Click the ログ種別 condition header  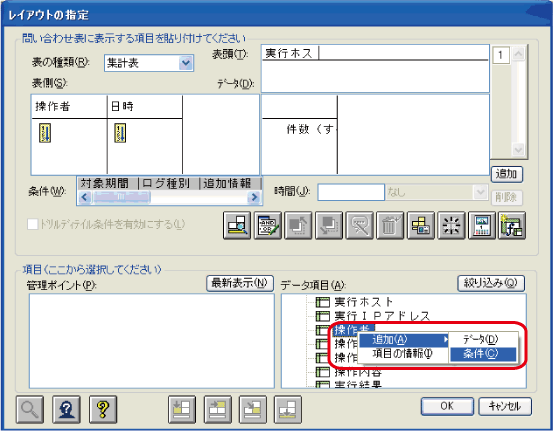point(169,184)
